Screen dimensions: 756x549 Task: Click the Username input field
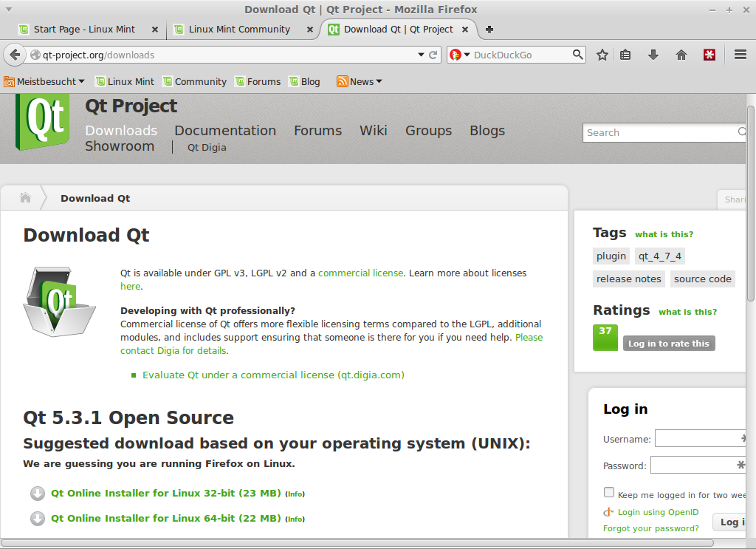701,439
